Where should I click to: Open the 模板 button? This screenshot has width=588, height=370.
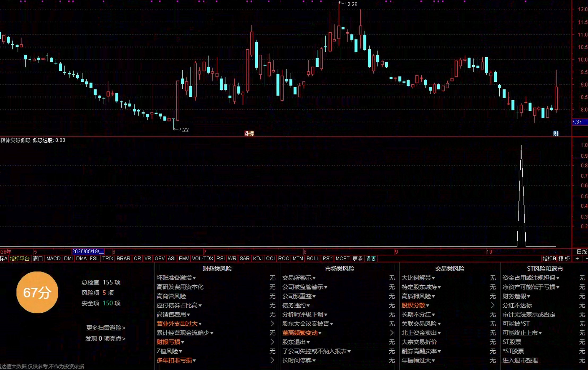[564, 259]
